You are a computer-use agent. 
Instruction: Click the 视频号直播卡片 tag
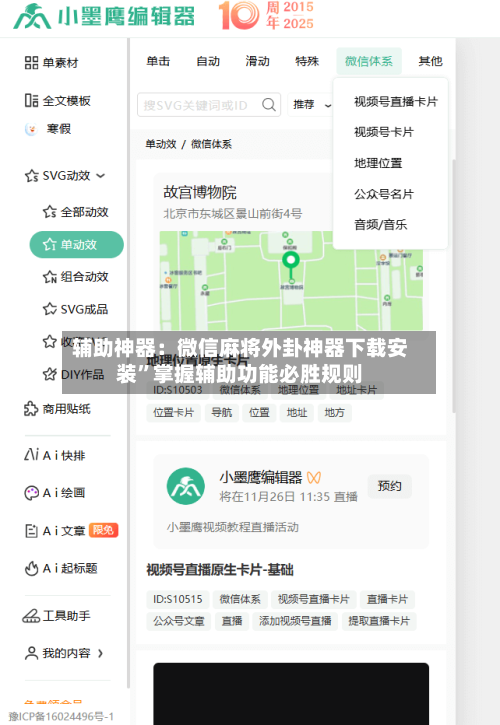314,599
